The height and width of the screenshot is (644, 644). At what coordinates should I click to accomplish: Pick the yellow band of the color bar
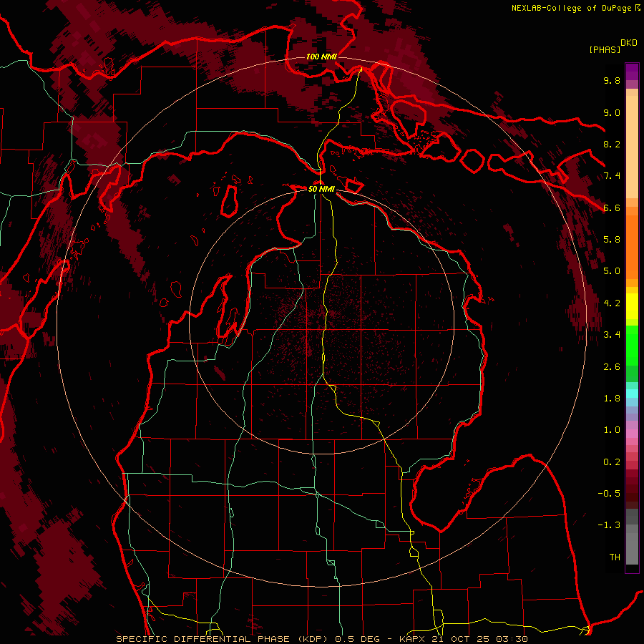click(x=632, y=306)
